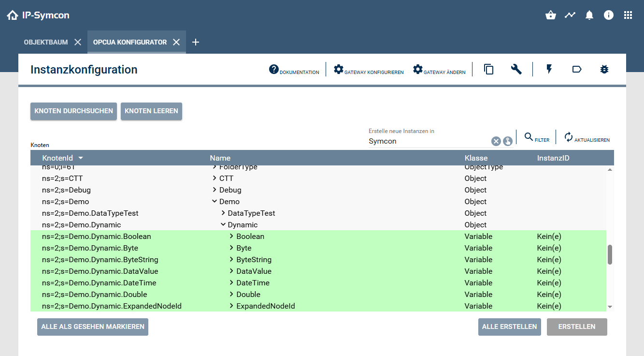Viewport: 644px width, 356px height.
Task: Open the store via the shopping bag icon
Action: click(x=550, y=15)
